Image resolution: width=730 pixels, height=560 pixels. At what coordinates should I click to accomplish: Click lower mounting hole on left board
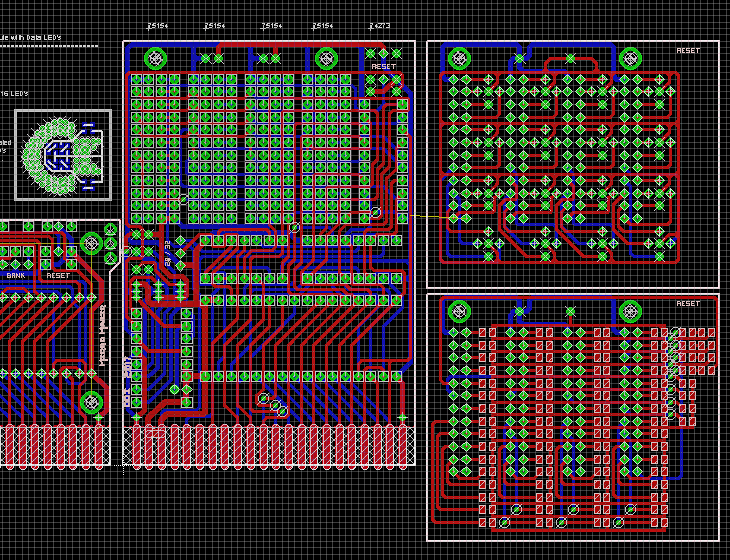(91, 402)
